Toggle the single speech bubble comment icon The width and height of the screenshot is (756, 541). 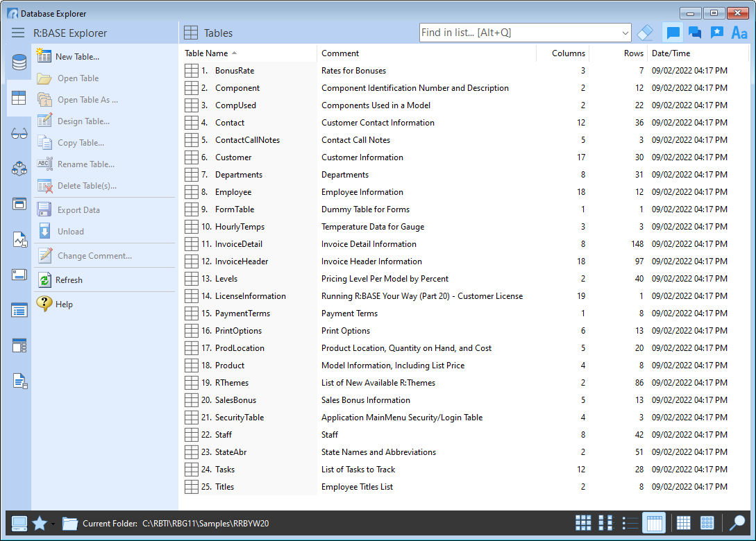[673, 33]
